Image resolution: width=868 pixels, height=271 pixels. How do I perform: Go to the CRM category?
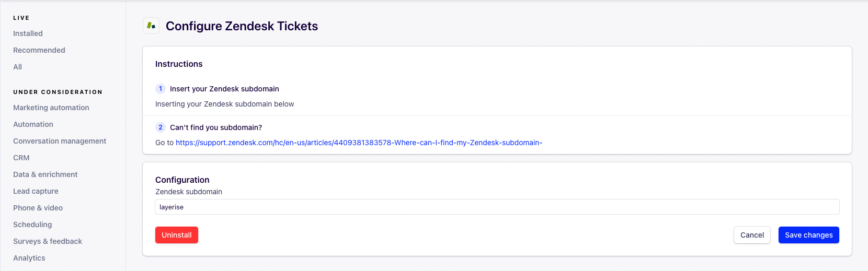coord(21,158)
